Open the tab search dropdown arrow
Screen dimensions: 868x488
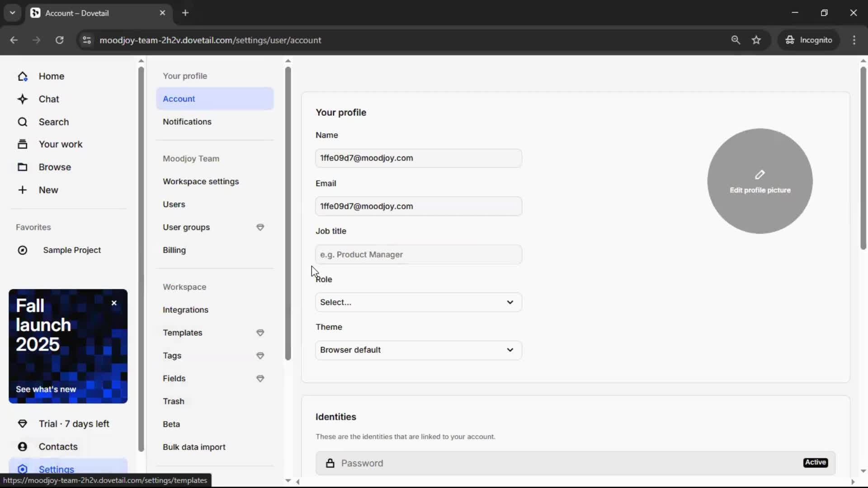[x=12, y=13]
